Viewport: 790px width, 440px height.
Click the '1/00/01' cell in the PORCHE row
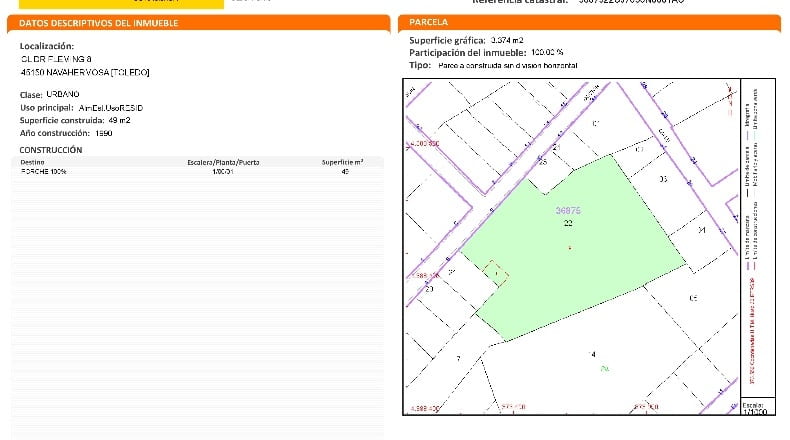coord(223,171)
